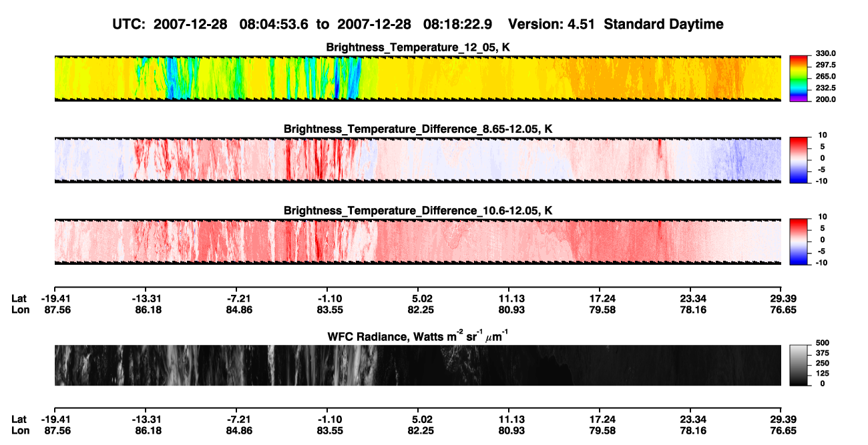Click latitude -7.21 below the 10.6-12.05 panel

click(237, 298)
